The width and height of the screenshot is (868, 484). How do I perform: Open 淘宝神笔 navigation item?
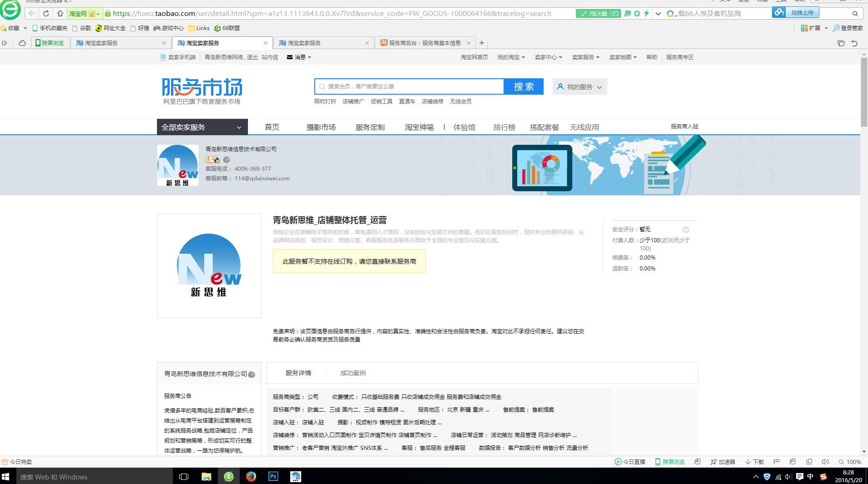419,127
